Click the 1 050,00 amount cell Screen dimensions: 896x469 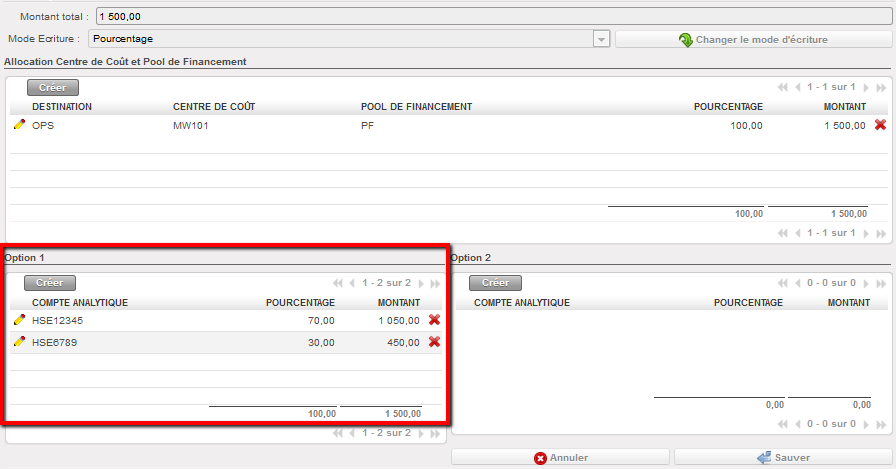(x=399, y=321)
